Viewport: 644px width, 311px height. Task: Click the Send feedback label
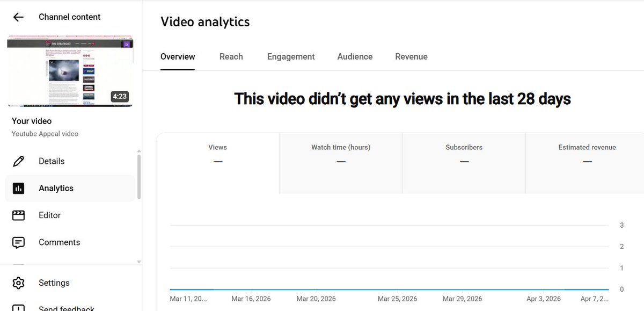[67, 308]
